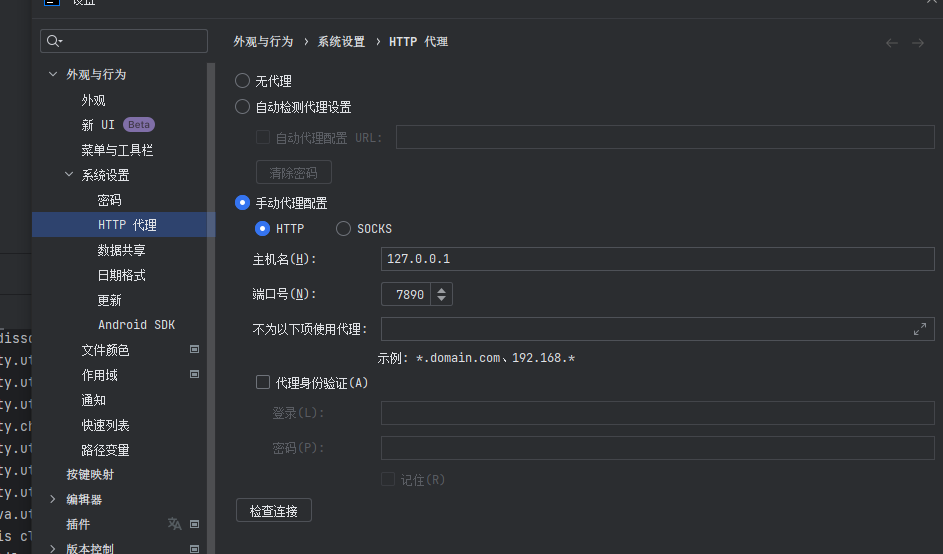The width and height of the screenshot is (943, 554).
Task: Select the 无代理 radio button
Action: pyautogui.click(x=242, y=81)
